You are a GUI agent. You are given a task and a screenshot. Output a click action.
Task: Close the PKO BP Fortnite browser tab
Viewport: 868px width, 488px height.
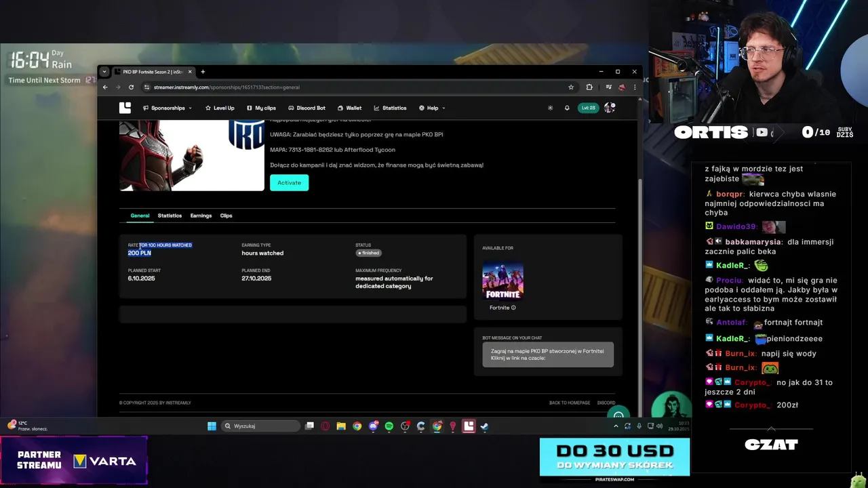pos(190,72)
